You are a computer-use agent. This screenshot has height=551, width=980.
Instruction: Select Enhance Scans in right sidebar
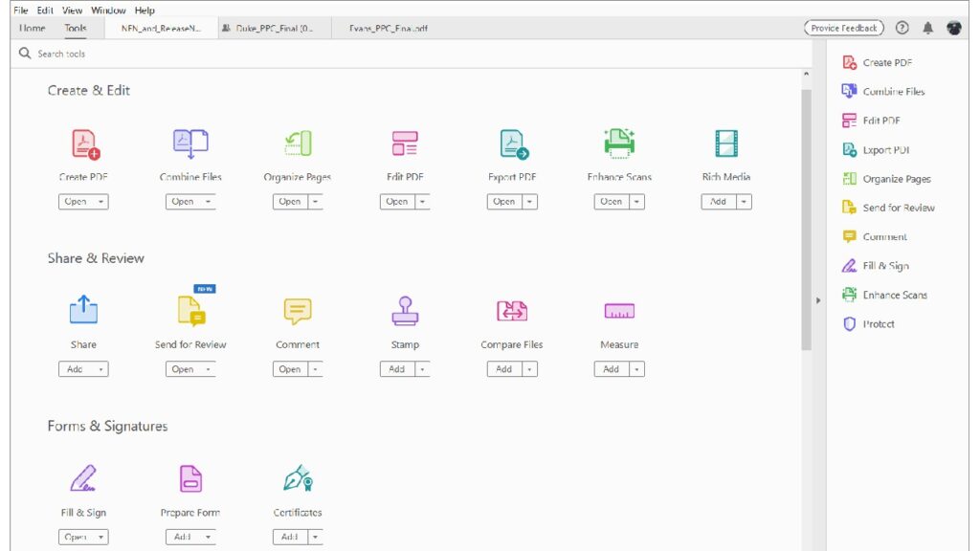pos(884,295)
